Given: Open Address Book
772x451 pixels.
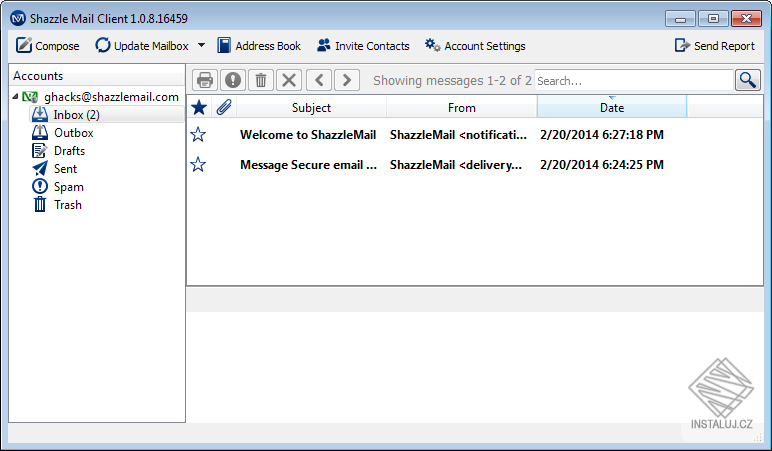Looking at the screenshot, I should [x=259, y=46].
